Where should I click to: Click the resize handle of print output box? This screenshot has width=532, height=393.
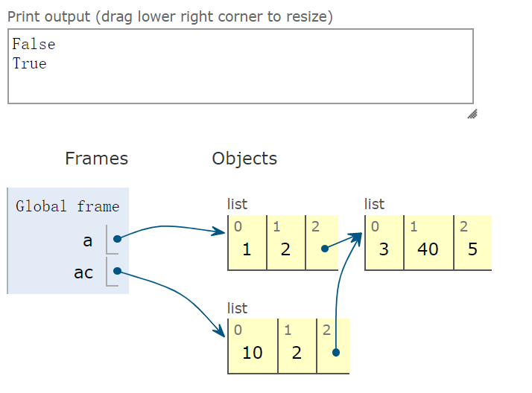[x=472, y=114]
